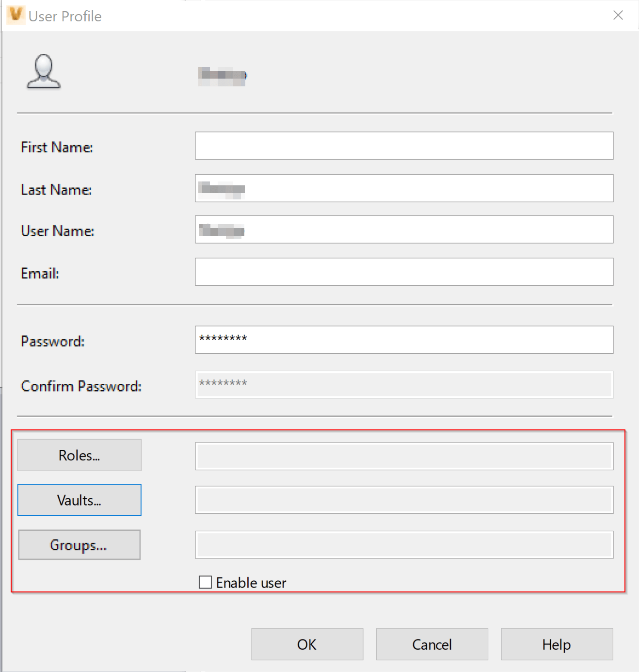Cancel the User Profile dialog
Viewport: 639px width, 672px height.
point(431,644)
